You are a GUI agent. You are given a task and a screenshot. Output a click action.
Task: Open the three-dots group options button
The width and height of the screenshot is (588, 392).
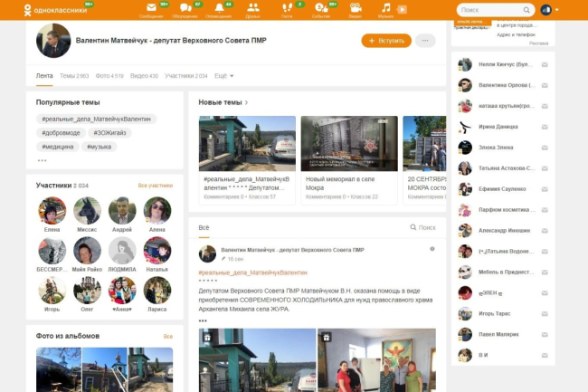[x=425, y=41]
